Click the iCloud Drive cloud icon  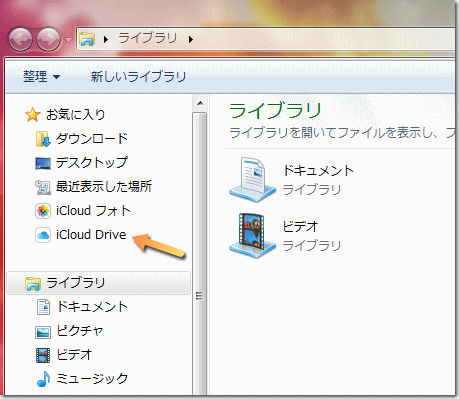click(x=43, y=235)
